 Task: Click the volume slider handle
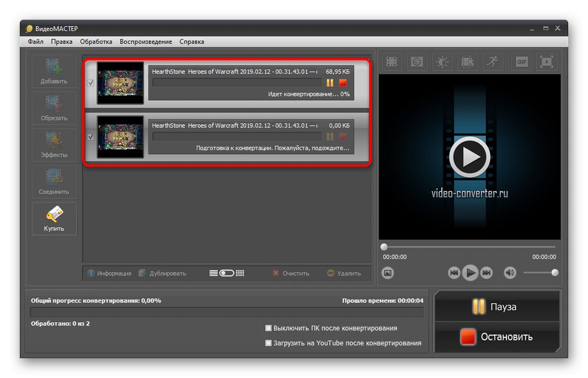[x=555, y=273]
